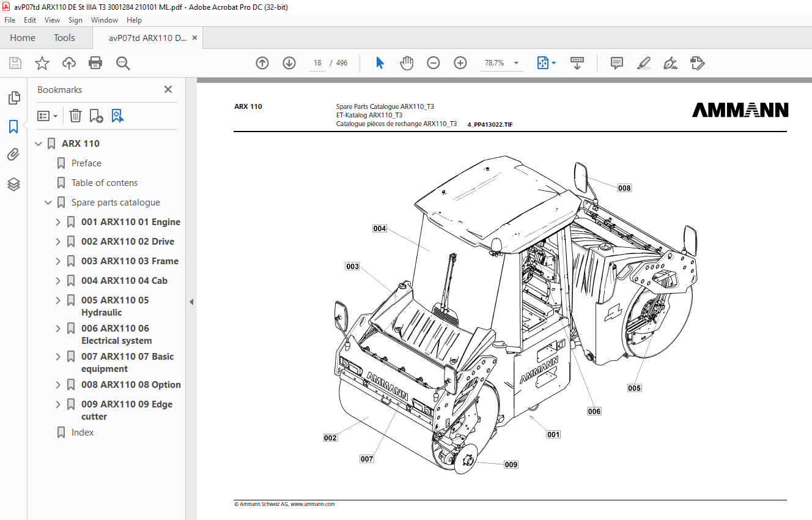Open the View menu
812x520 pixels.
[x=52, y=20]
